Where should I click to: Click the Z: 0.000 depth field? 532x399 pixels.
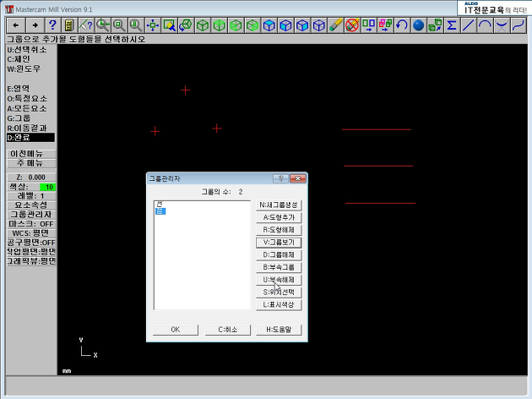click(31, 178)
